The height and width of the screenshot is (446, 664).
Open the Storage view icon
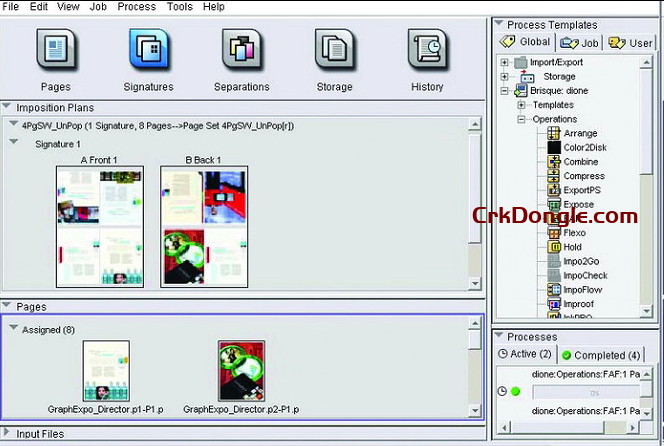(x=334, y=49)
